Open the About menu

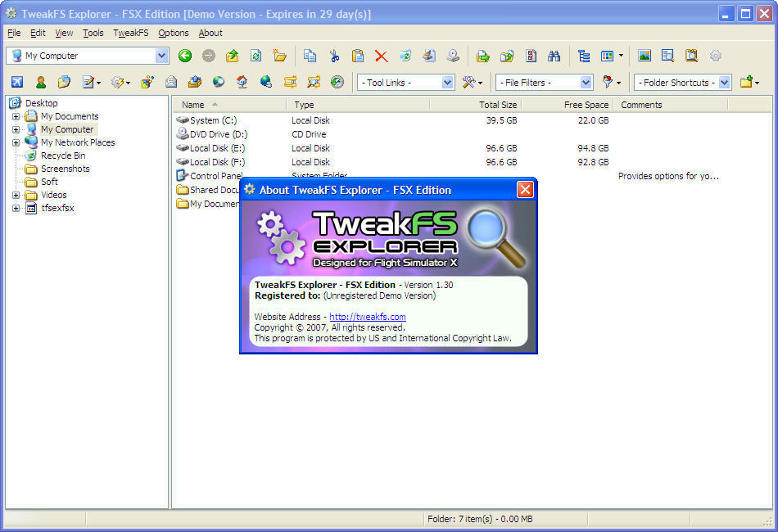(210, 33)
